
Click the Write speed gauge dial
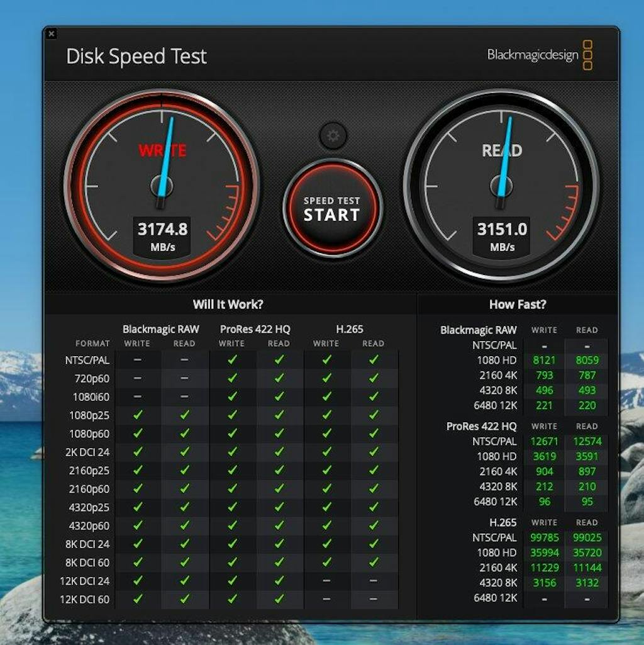(x=162, y=186)
